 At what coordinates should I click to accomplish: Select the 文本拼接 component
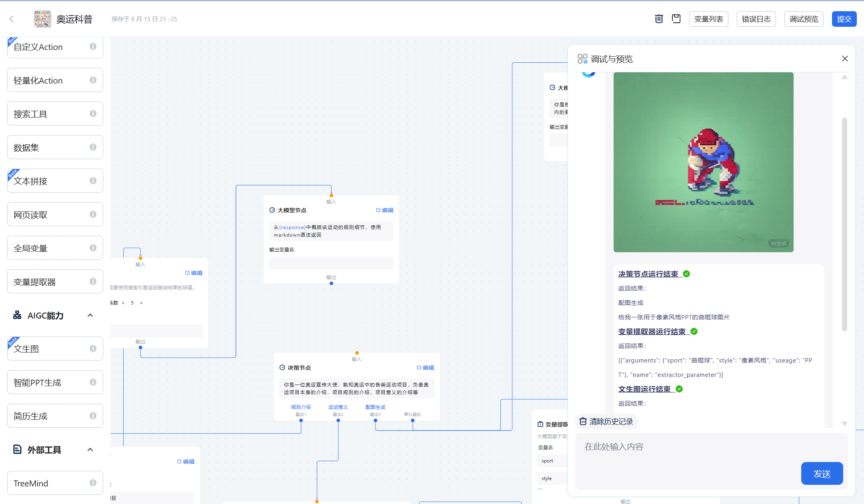(55, 181)
